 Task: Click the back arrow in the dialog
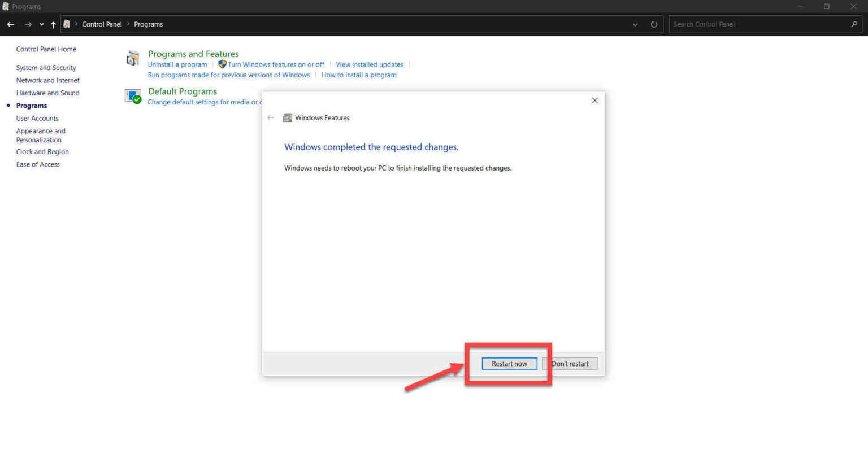[271, 117]
